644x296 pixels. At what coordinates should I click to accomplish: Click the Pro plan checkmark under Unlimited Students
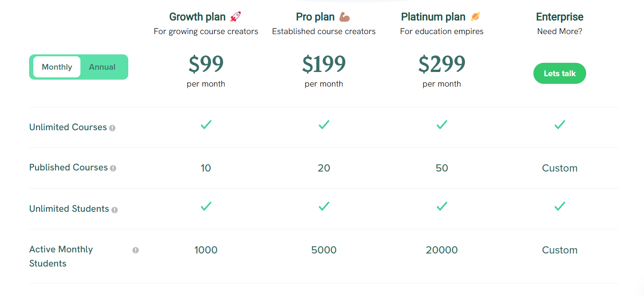click(324, 206)
